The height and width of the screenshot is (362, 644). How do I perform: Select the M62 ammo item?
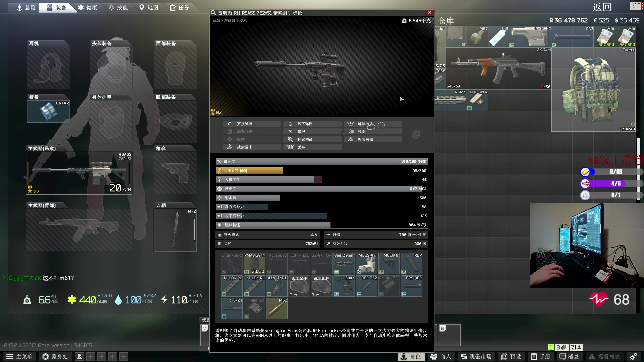pos(277,308)
